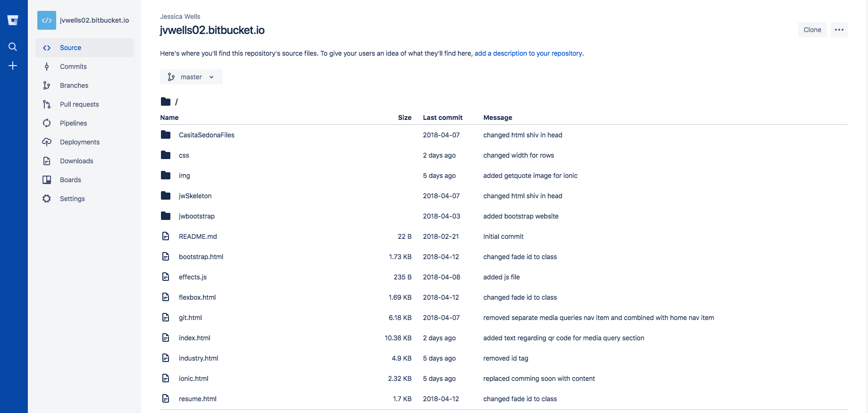Open Downloads in the sidebar
Image resolution: width=868 pixels, height=413 pixels.
click(84, 161)
